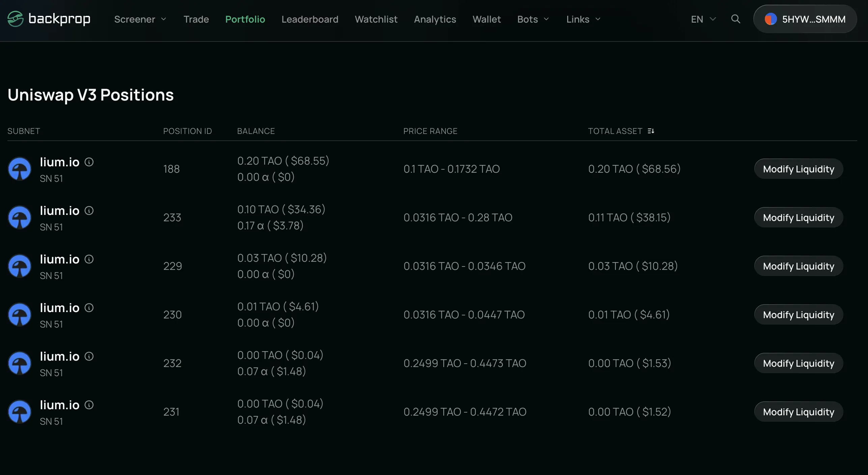The image size is (868, 475).
Task: Click the lium.io name in position 188 row
Action: pyautogui.click(x=60, y=162)
